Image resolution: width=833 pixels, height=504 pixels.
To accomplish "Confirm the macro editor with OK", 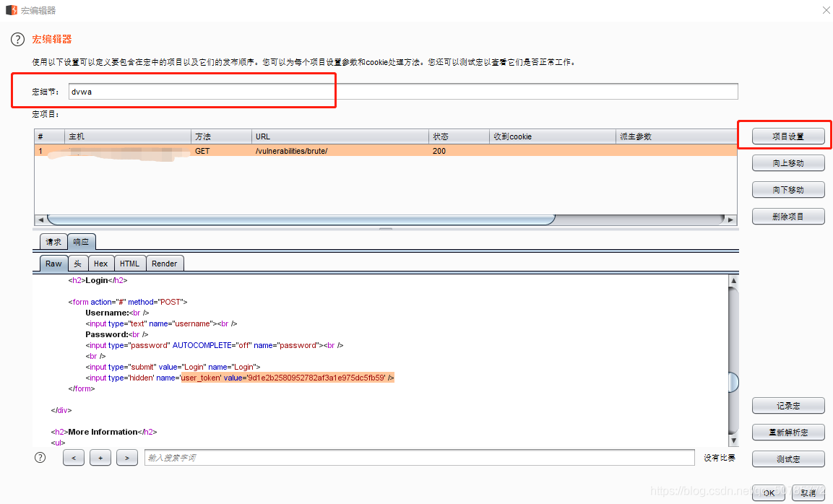I will pos(768,492).
